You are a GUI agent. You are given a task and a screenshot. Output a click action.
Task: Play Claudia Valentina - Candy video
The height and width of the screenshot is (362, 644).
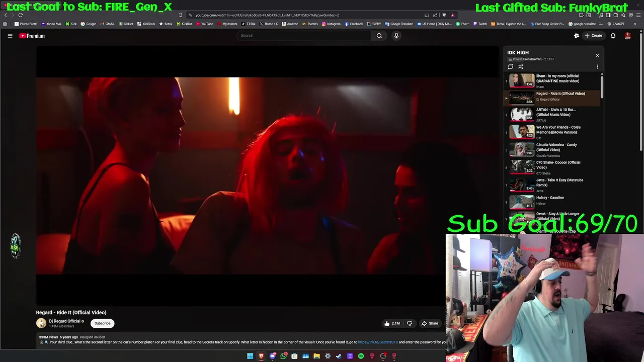552,150
